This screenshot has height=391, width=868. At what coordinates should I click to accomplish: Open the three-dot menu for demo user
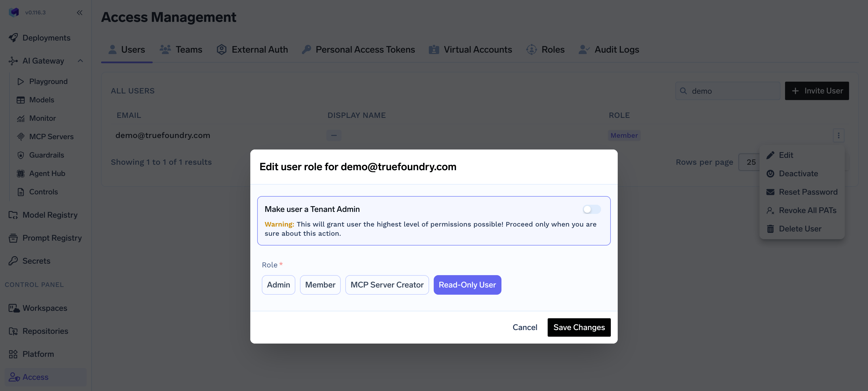coord(838,135)
